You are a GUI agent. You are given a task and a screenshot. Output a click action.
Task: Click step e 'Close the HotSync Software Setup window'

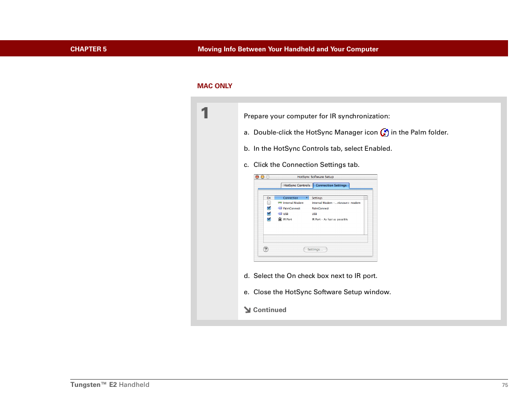317,292
